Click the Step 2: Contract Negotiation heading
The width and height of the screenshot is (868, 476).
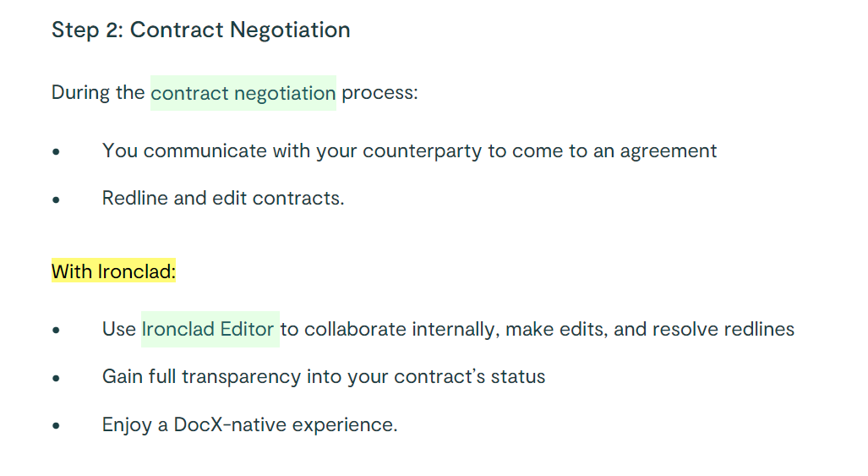201,30
